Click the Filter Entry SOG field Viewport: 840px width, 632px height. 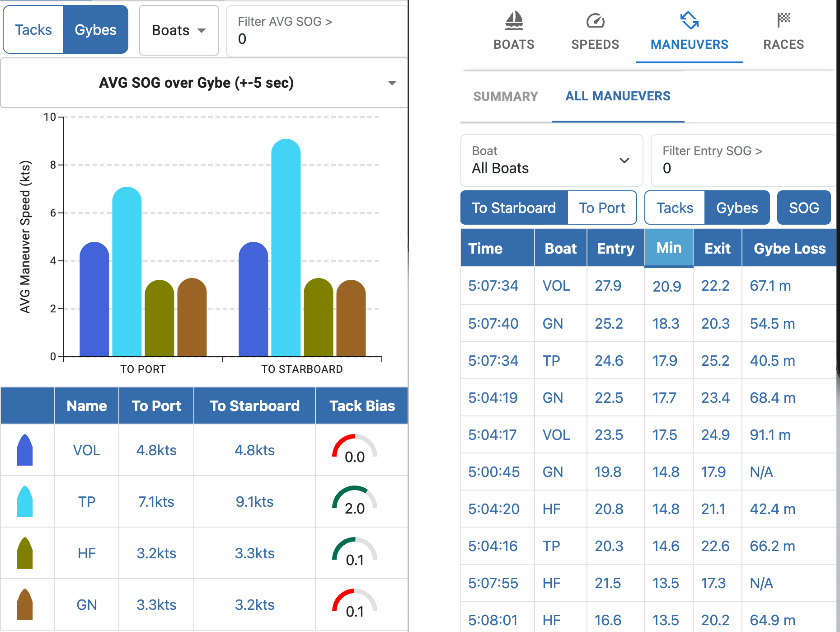743,160
